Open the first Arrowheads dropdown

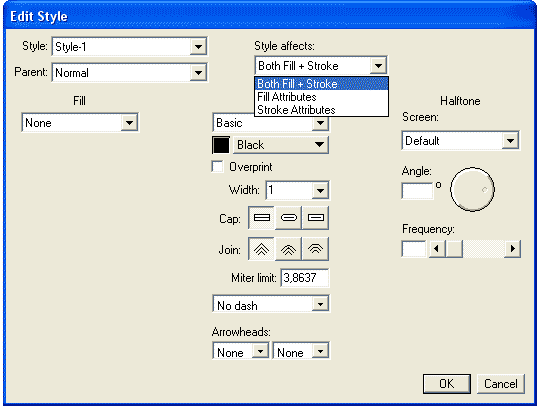(x=241, y=351)
